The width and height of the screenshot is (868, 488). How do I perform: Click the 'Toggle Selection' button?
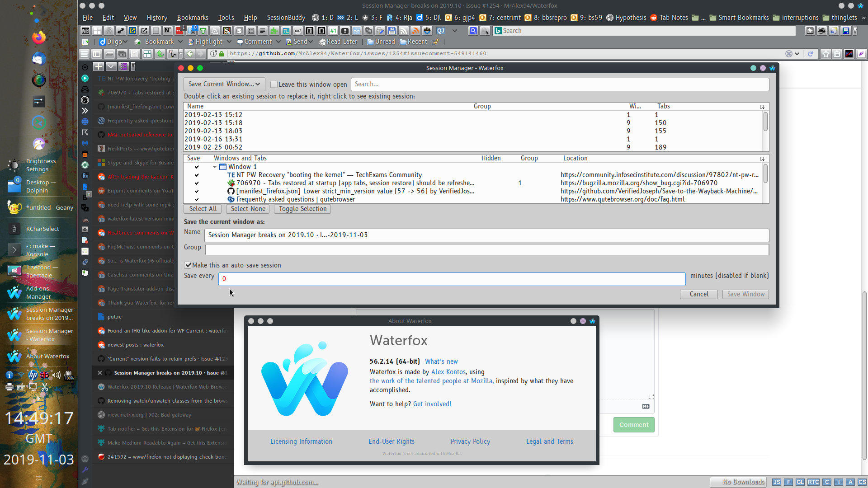[302, 209]
